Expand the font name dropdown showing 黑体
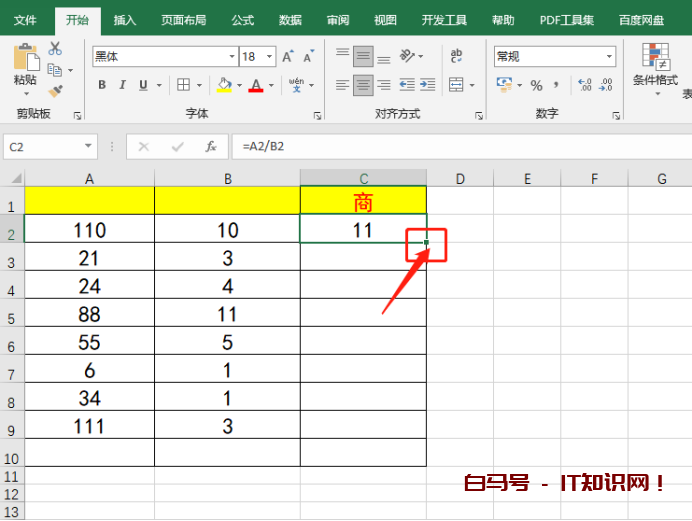Viewport: 692px width, 521px height. (232, 57)
